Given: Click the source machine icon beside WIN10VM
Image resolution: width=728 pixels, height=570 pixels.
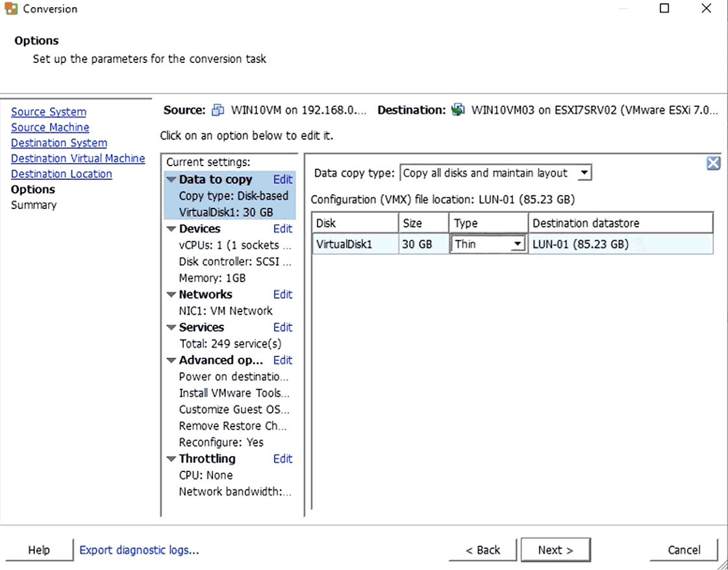Looking at the screenshot, I should click(218, 110).
